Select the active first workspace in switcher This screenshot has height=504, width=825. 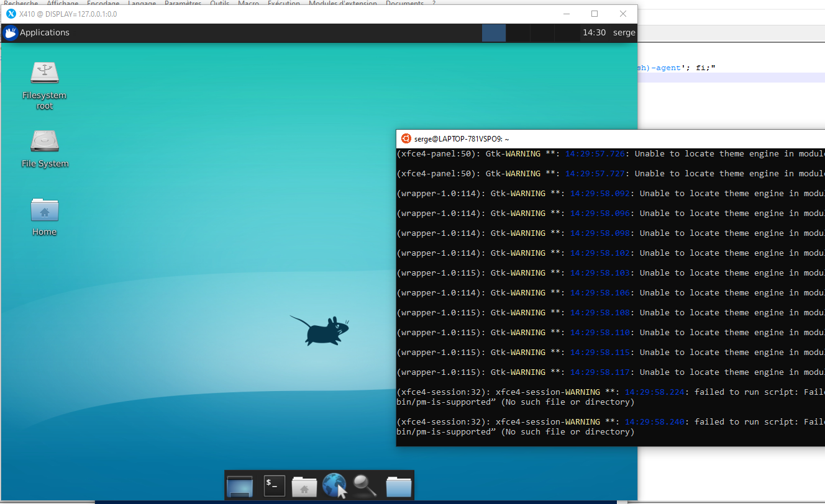point(494,33)
